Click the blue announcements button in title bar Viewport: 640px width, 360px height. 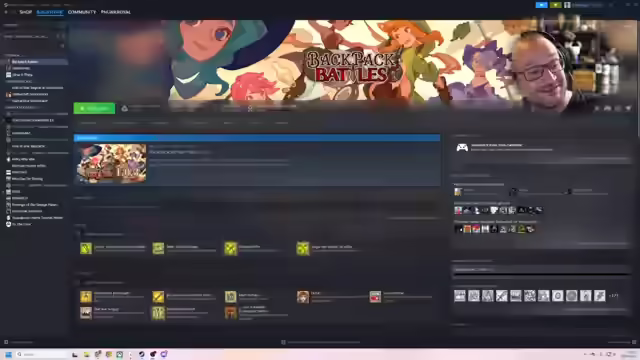541,5
